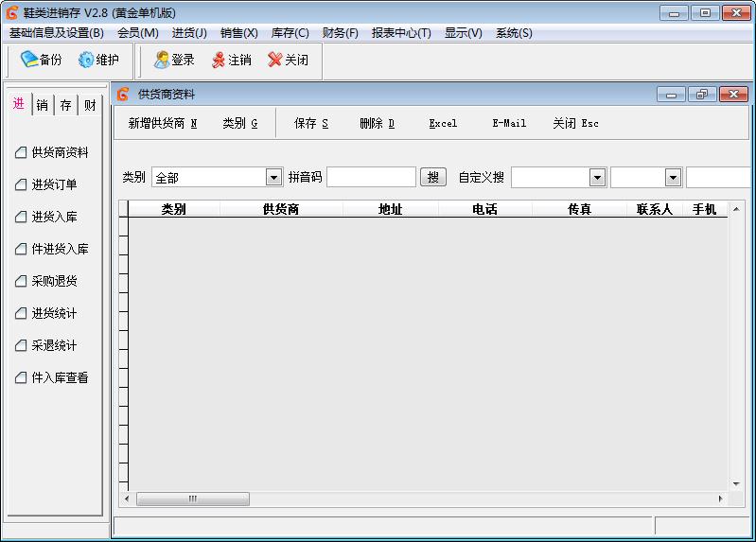Click the vertical scrollbar up arrow
Viewport: 756px width, 542px height.
click(x=736, y=209)
